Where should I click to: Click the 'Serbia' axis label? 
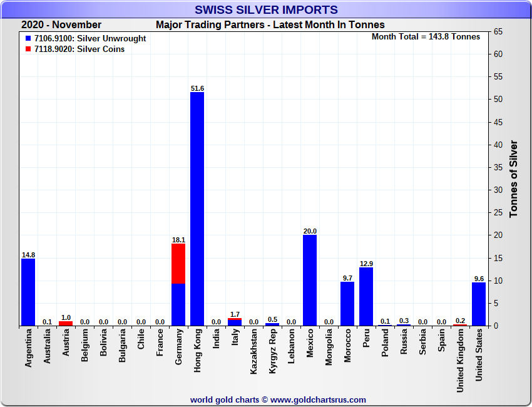coord(422,342)
